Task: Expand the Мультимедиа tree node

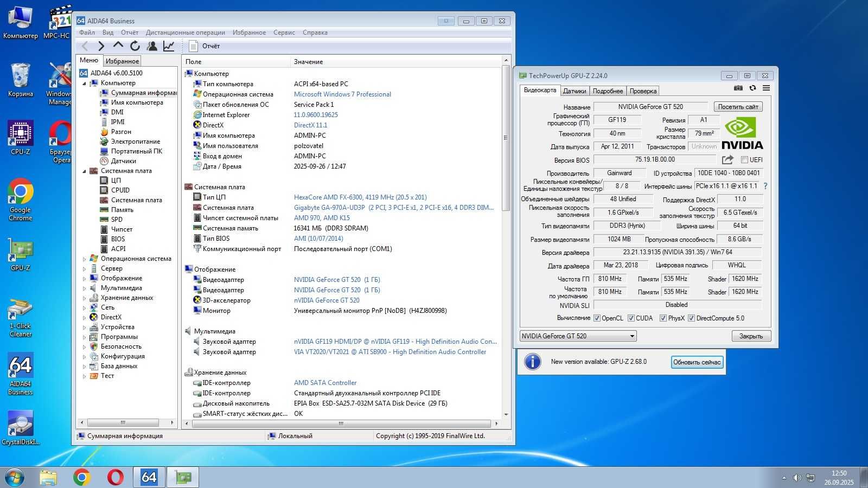Action: [84, 288]
